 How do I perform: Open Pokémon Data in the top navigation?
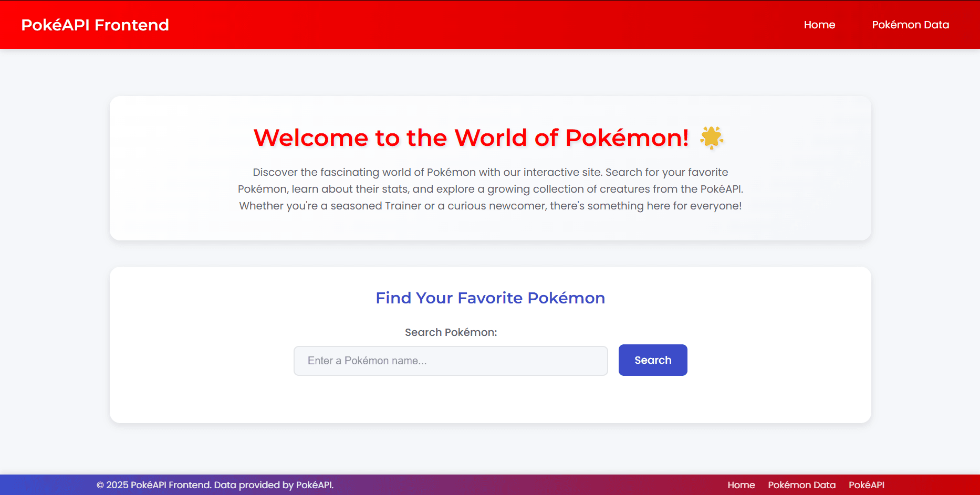point(910,25)
